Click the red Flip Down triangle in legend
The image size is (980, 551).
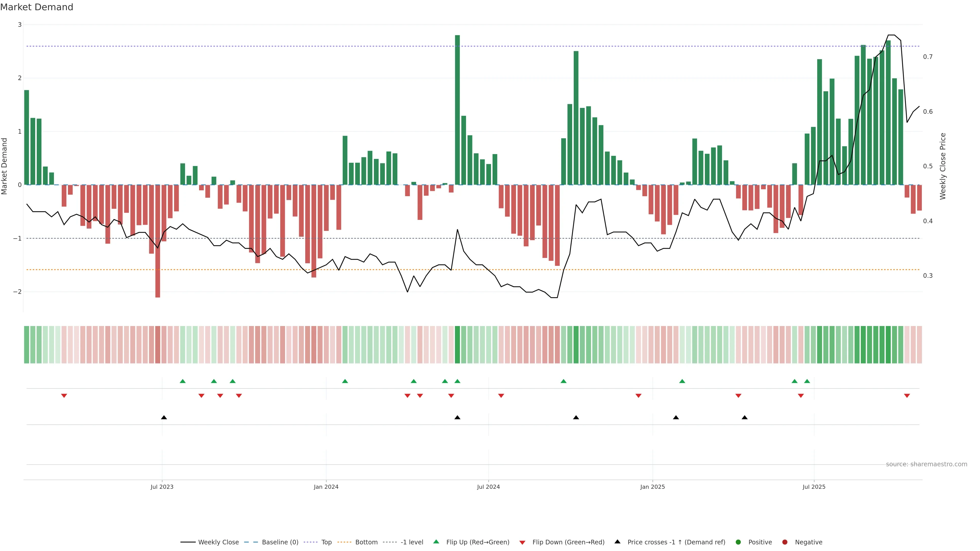pos(522,542)
